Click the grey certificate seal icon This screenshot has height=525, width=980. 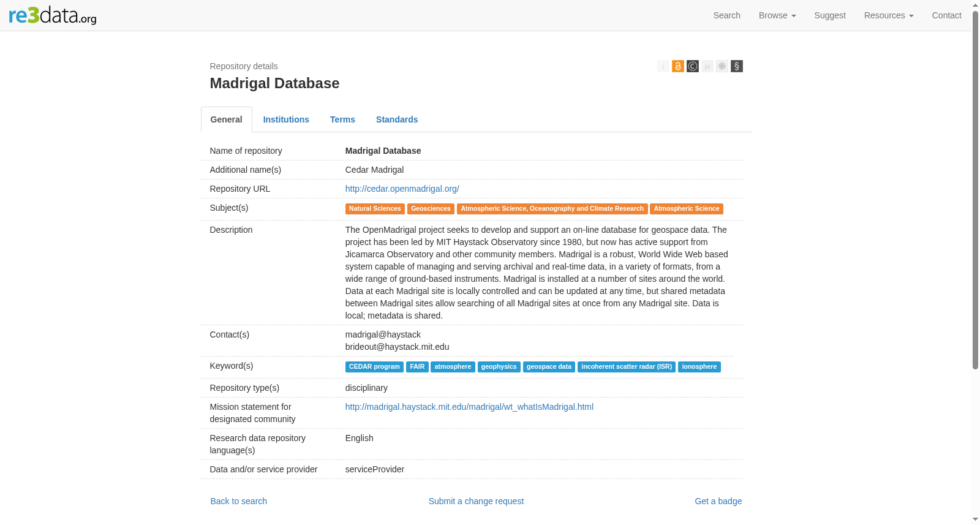point(722,66)
